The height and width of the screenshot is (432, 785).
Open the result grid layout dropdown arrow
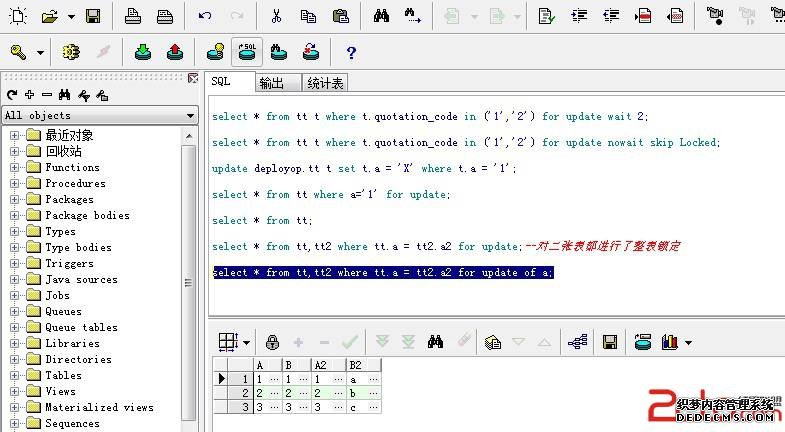coord(247,342)
